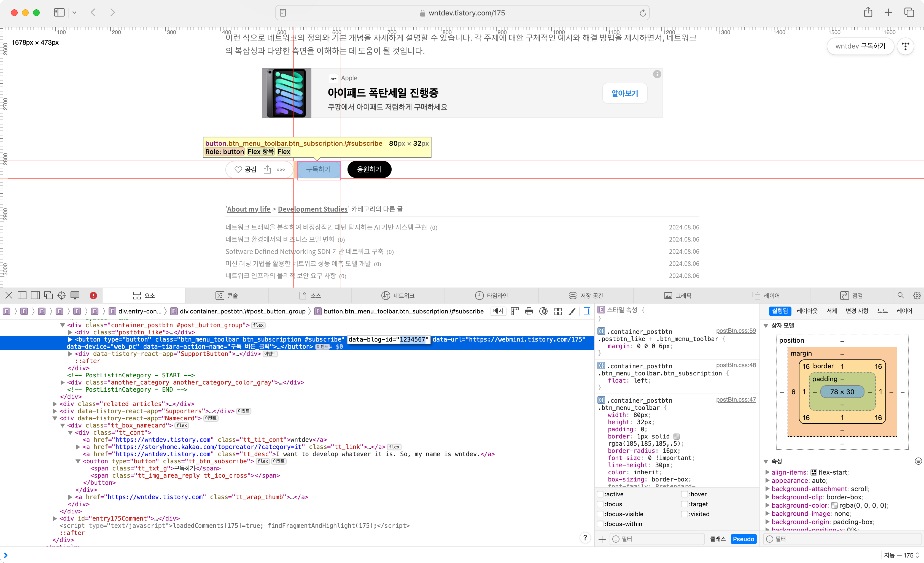Expand the postbtn_like div node
Viewport: 924px width, 563px height.
click(x=70, y=332)
